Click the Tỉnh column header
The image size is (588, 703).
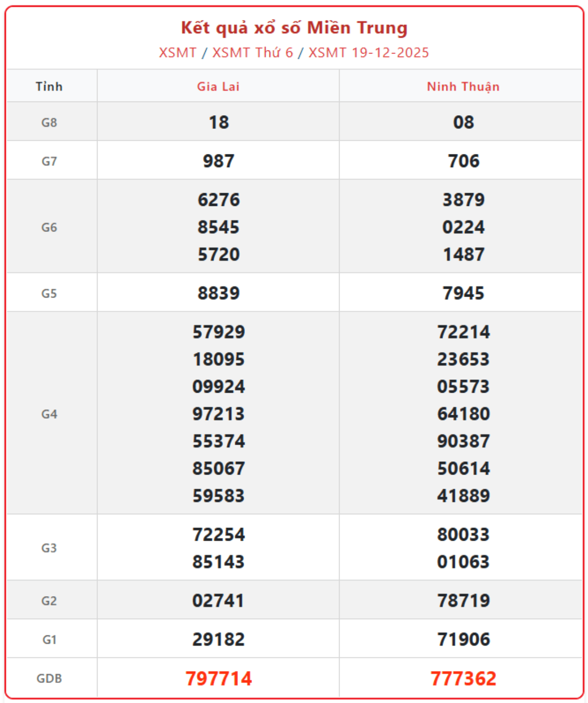point(49,87)
